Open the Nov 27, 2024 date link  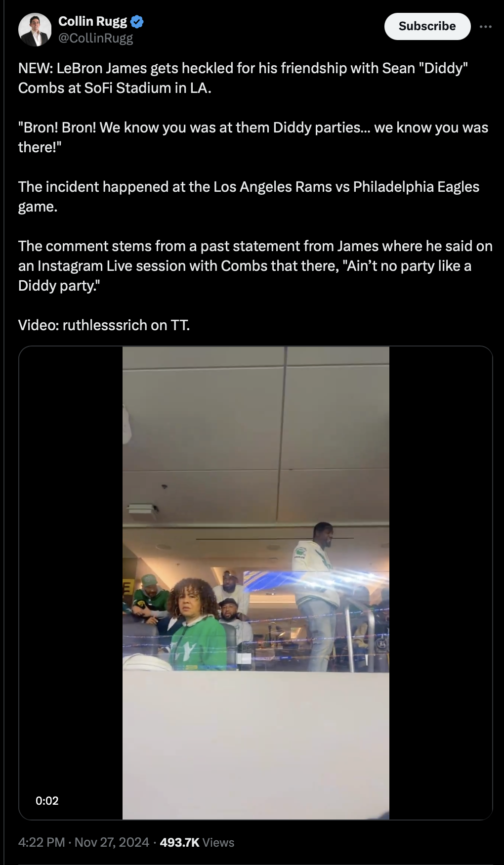pos(112,842)
